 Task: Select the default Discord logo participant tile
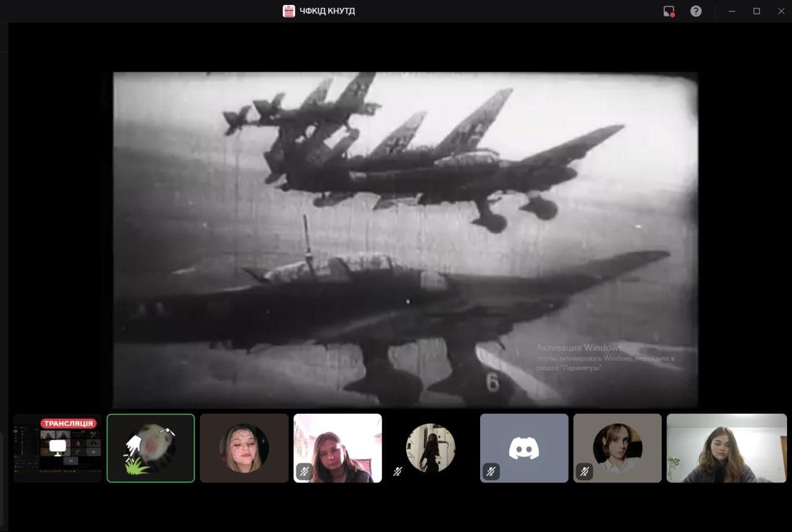pos(524,448)
